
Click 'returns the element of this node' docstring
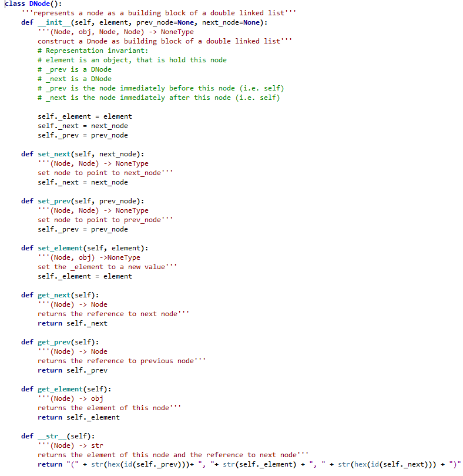[x=109, y=408]
